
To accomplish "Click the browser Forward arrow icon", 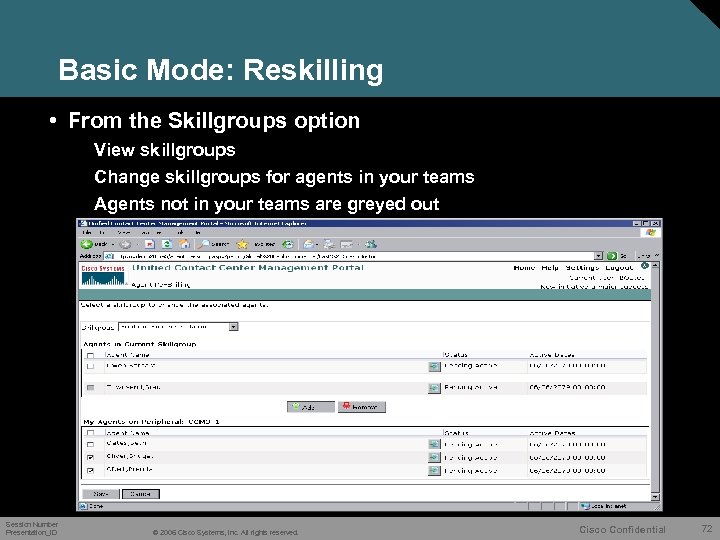I will click(125, 244).
